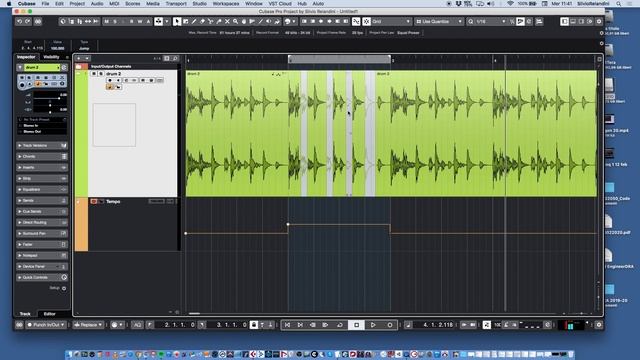Undo the last action
Viewport: 640px width, 360px height.
[x=19, y=21]
